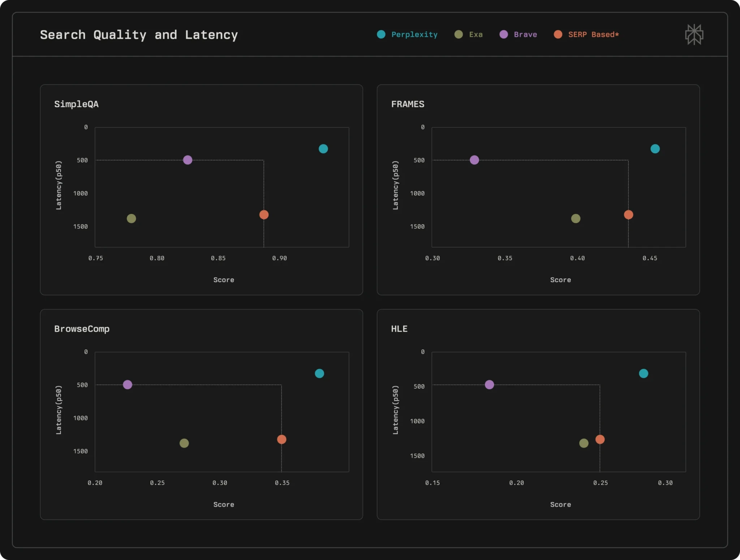Click the Brave legend color dot
740x560 pixels.
pos(504,34)
